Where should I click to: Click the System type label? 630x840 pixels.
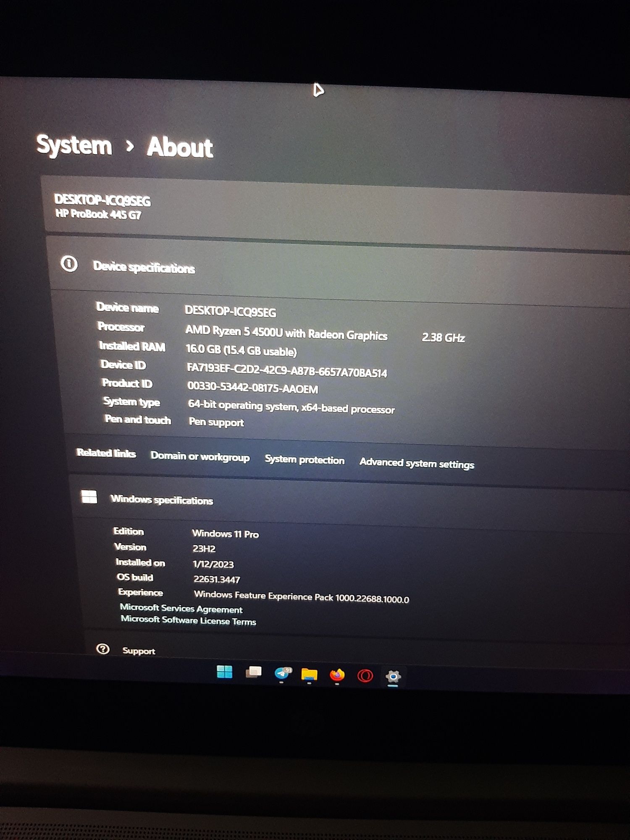[x=132, y=402]
